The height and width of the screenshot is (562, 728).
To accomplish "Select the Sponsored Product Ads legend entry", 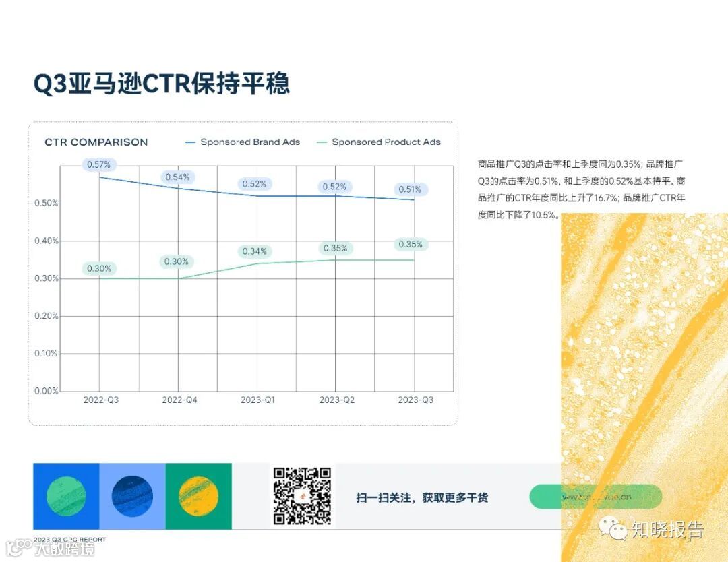I will [x=378, y=142].
